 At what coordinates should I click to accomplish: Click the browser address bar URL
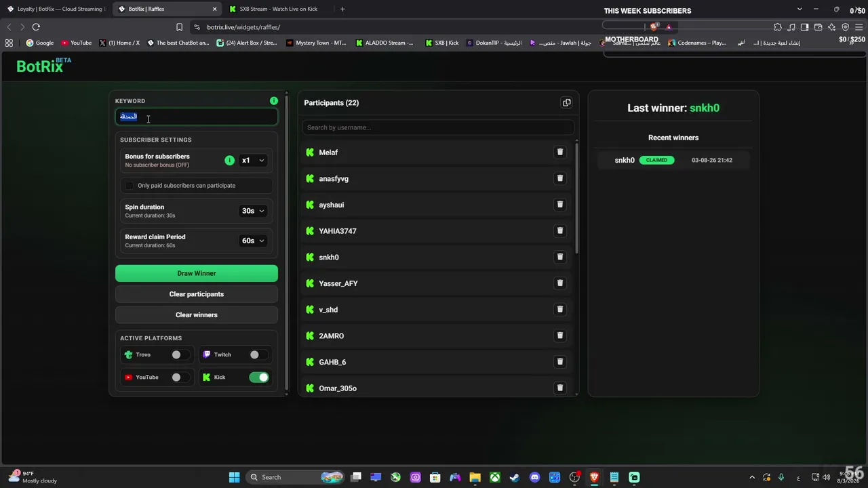(x=243, y=27)
